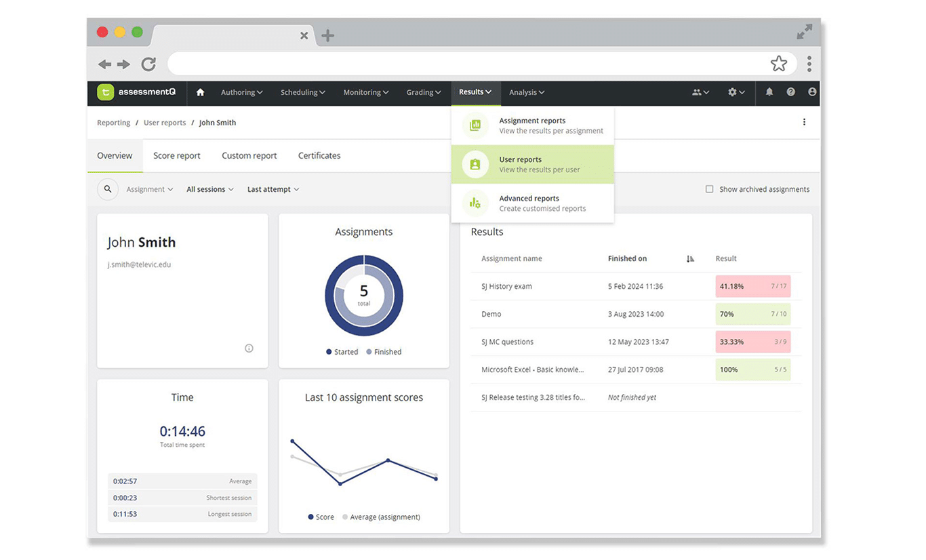Click the 0:14:46 total time value
This screenshot has width=926, height=560.
pos(182,431)
